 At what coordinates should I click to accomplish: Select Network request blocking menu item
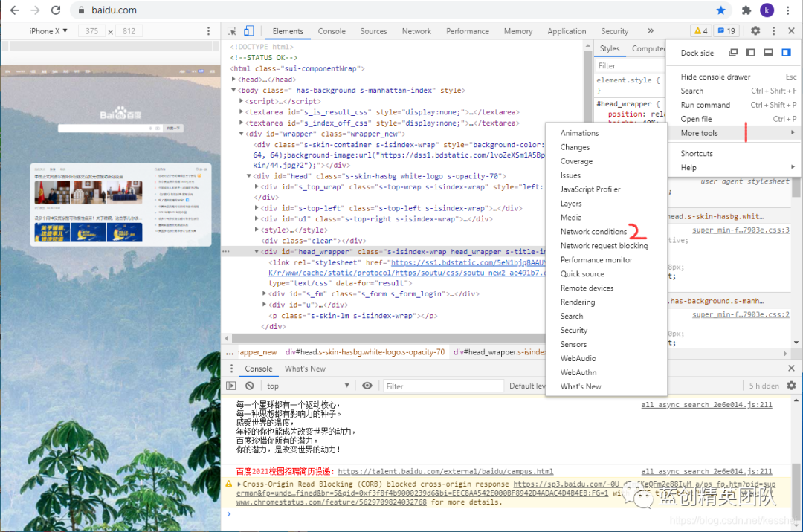604,245
